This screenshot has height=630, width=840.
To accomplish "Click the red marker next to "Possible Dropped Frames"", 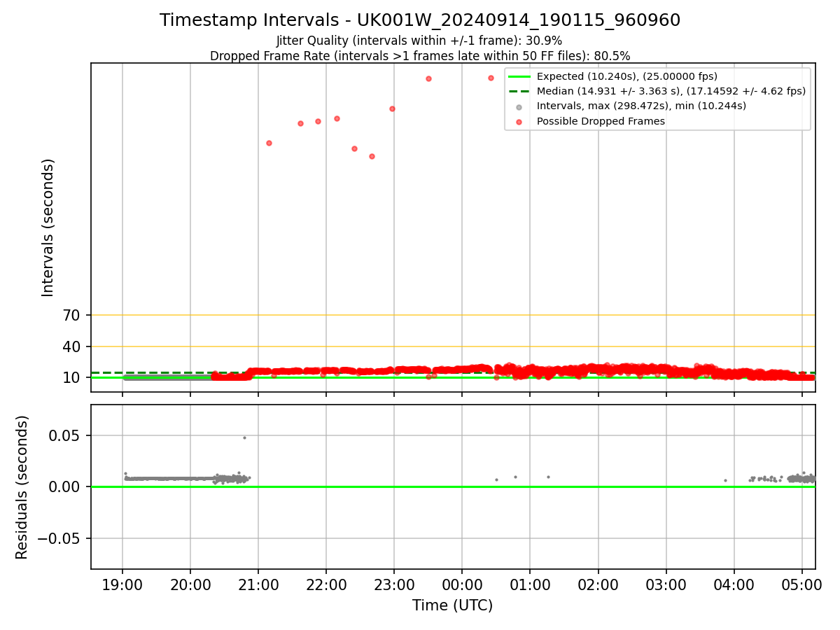I will click(x=519, y=122).
